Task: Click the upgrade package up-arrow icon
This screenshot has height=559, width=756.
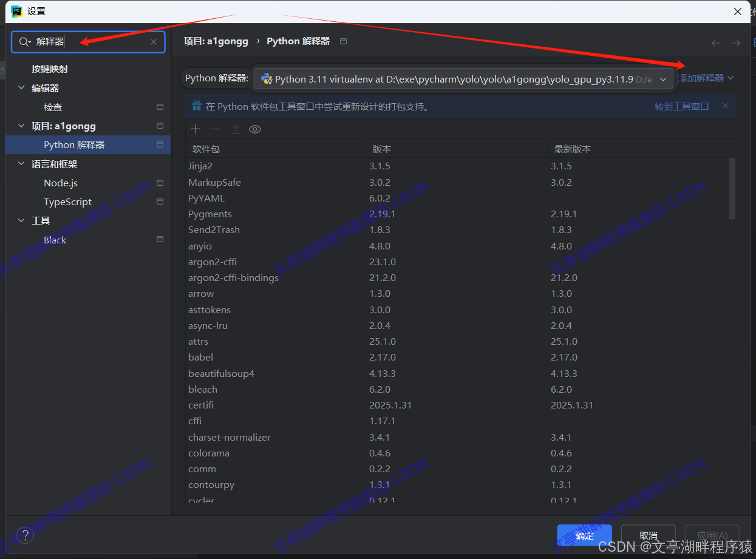Action: point(235,129)
